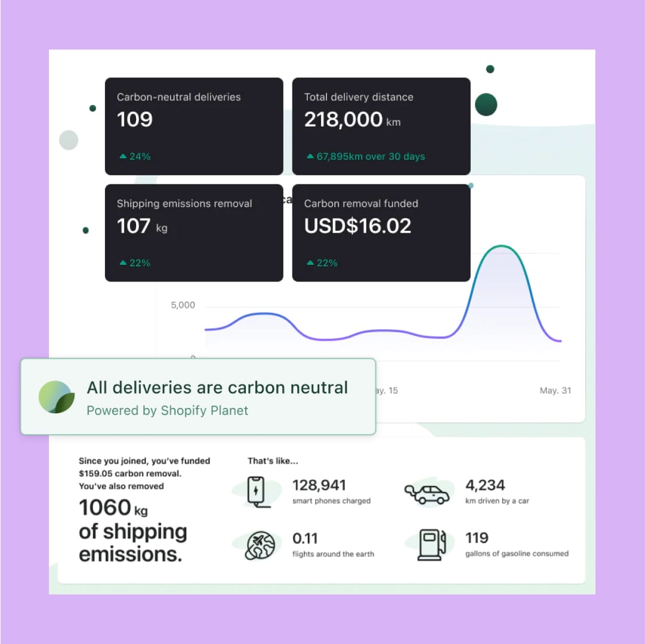Click the May. 31 axis label
Viewport: 645px width, 644px height.
(555, 391)
